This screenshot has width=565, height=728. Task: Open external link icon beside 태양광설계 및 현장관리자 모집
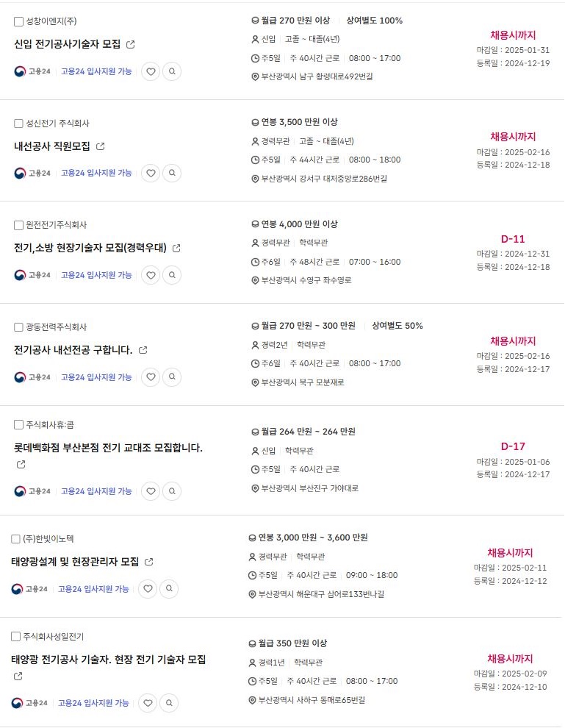[x=149, y=562]
